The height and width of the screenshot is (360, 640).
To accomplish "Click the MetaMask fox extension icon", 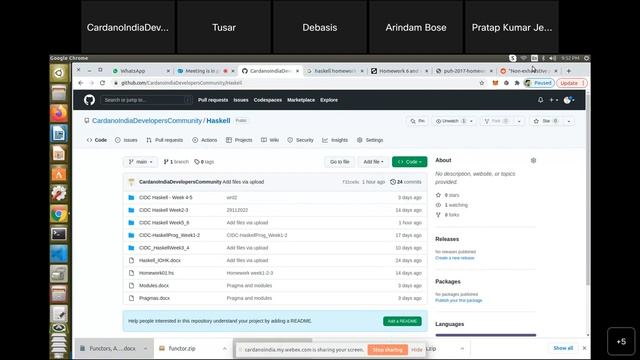I will coord(495,83).
